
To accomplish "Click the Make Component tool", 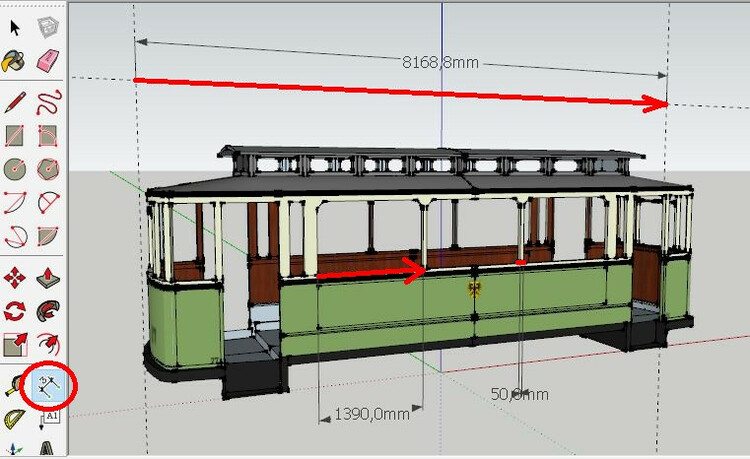I will click(48, 27).
